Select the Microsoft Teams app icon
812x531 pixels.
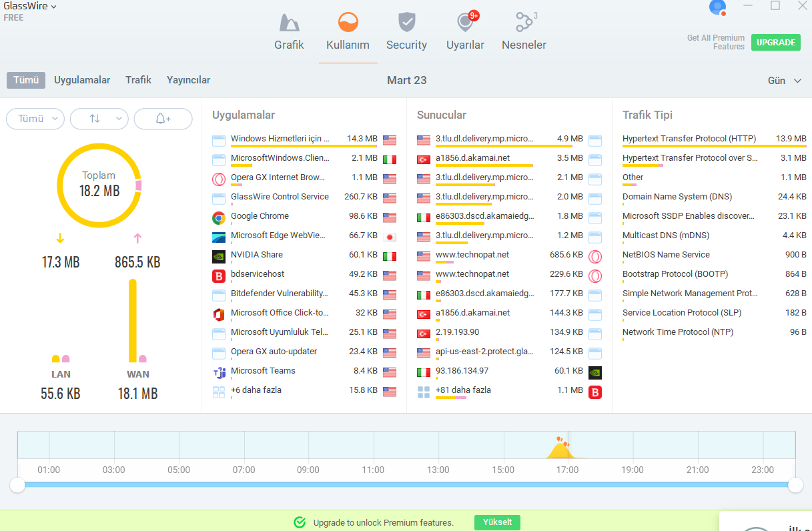[x=218, y=372]
